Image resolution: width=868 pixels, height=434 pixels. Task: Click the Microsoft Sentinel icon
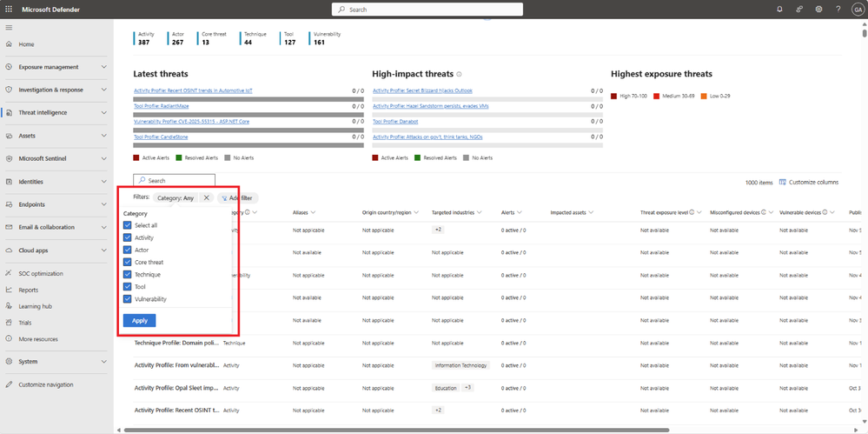point(9,158)
